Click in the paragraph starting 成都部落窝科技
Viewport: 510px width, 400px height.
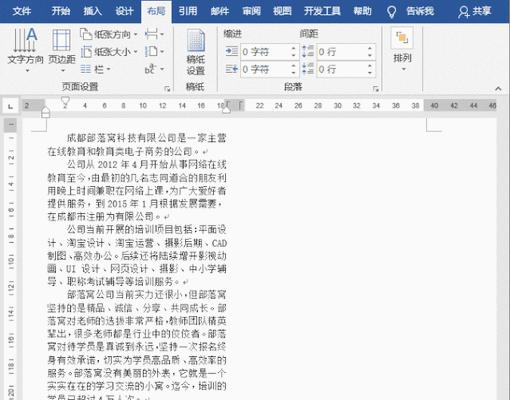point(137,145)
